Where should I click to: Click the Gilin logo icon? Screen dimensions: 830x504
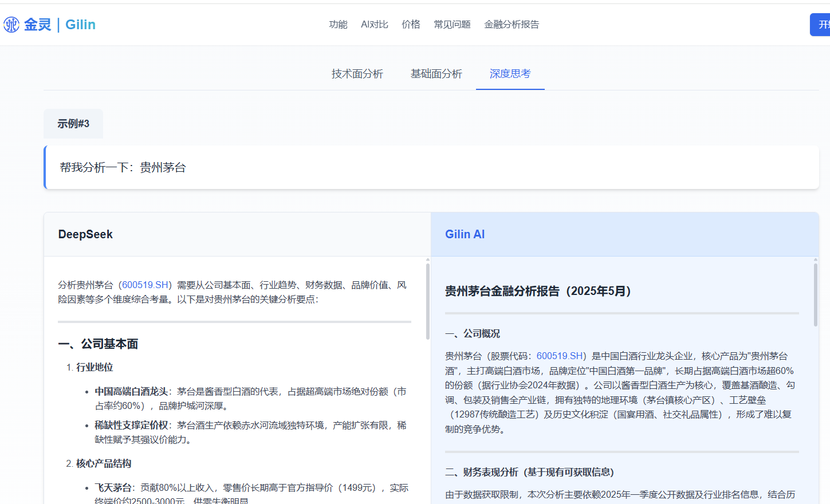click(x=11, y=25)
